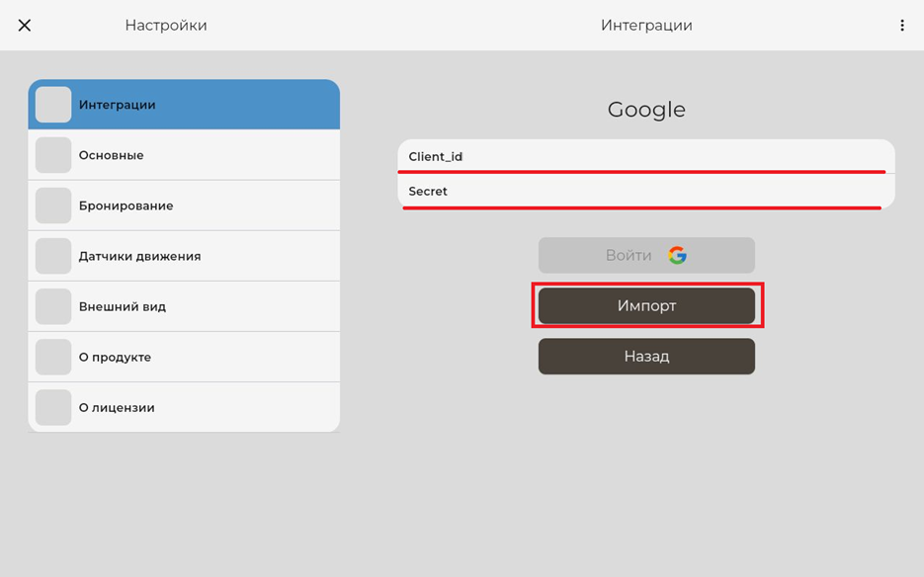Select the Интеграции settings category

point(184,105)
